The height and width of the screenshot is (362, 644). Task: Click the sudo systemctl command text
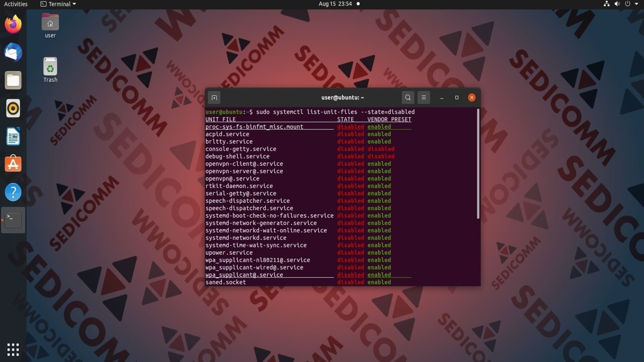[335, 112]
